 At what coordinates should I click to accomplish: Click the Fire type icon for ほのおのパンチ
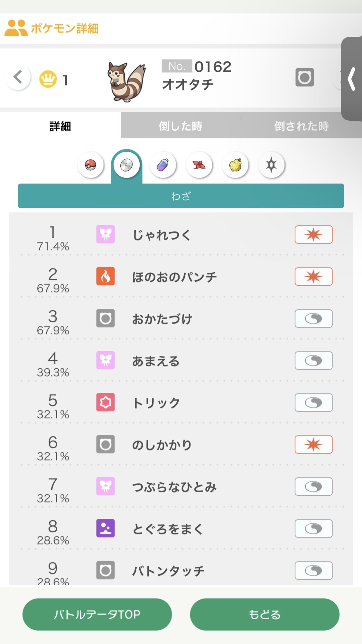point(106,276)
